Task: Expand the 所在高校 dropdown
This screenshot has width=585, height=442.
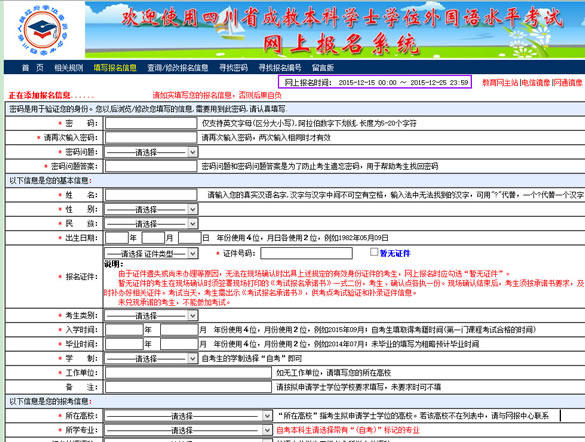Action: [188, 416]
